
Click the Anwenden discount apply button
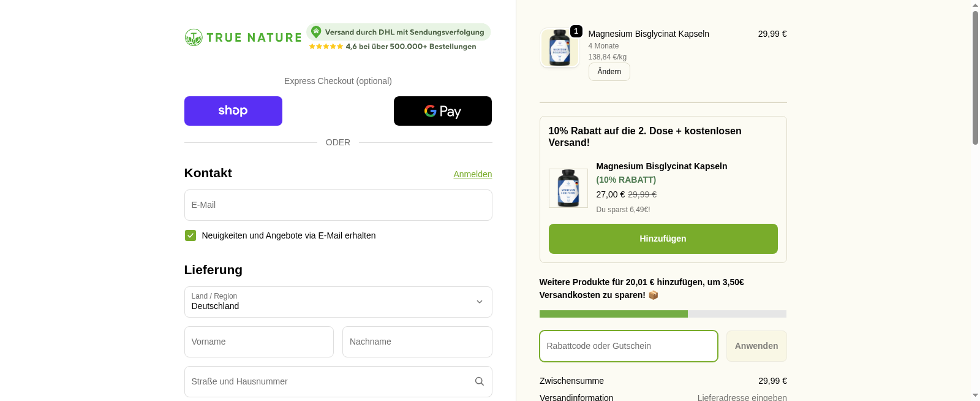pyautogui.click(x=756, y=346)
